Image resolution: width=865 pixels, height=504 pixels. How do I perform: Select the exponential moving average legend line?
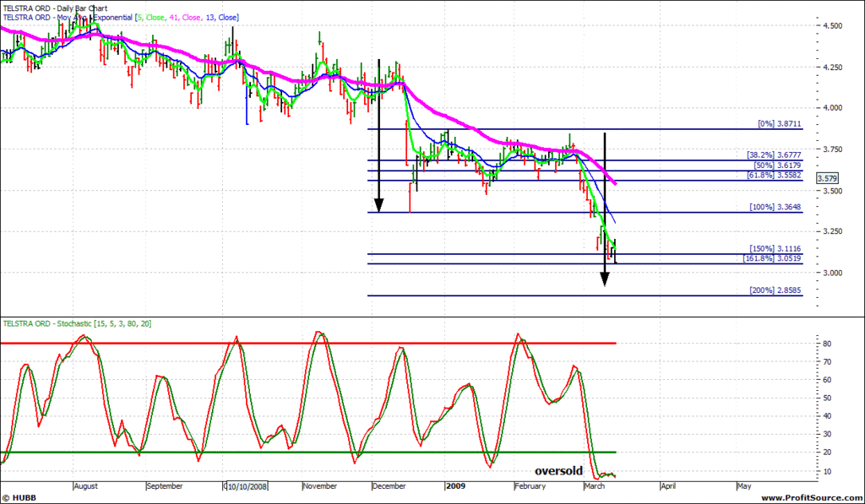click(121, 18)
